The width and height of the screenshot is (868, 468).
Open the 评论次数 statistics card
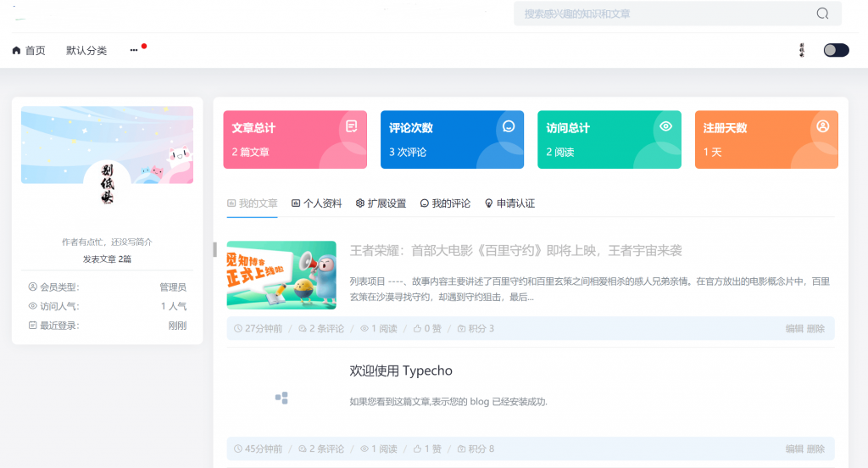click(x=453, y=140)
